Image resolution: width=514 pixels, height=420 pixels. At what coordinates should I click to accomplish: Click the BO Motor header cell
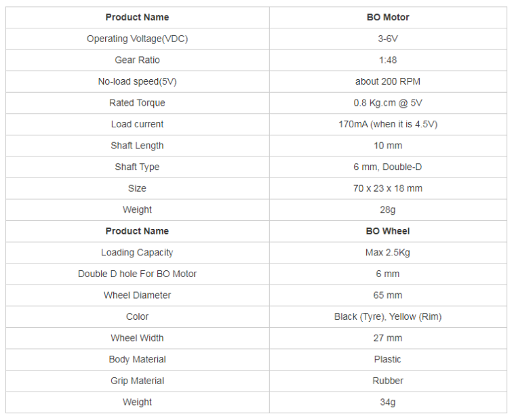tap(388, 17)
